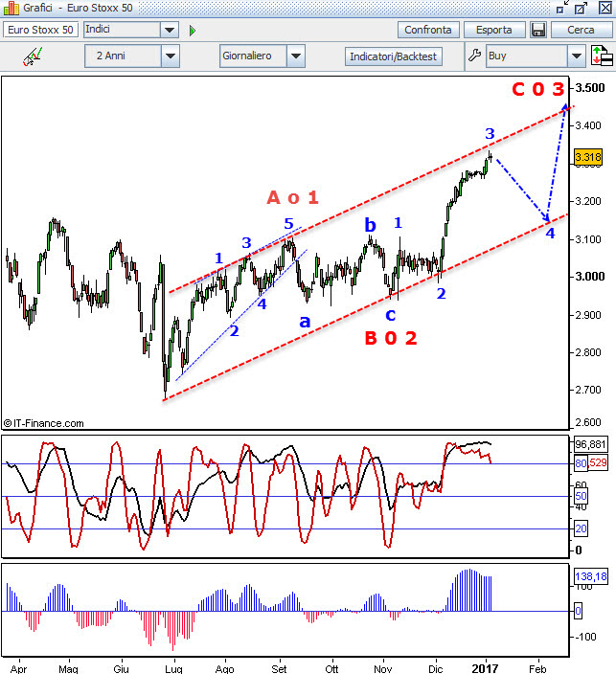Viewport: 616px width, 674px height.
Task: Open the Buy action dropdown arrow
Action: pos(577,56)
